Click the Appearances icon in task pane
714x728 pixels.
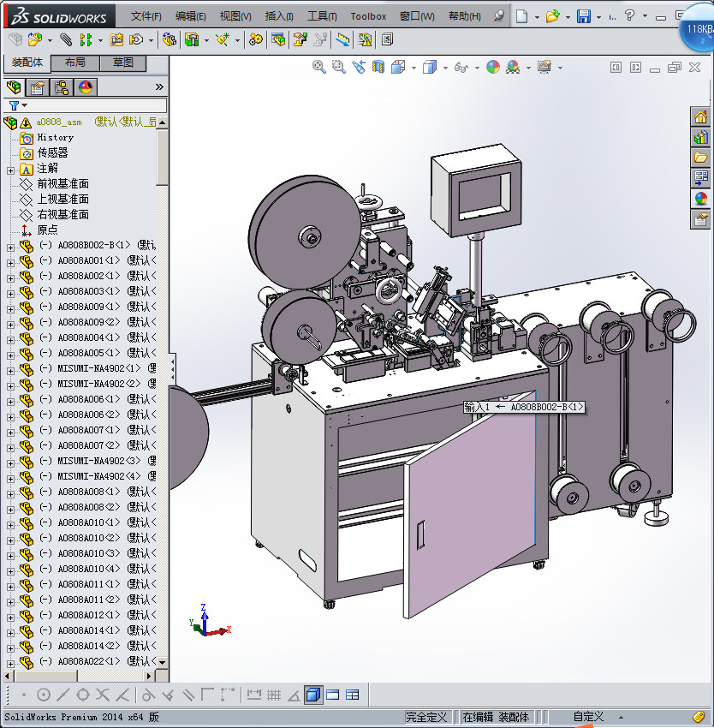701,199
